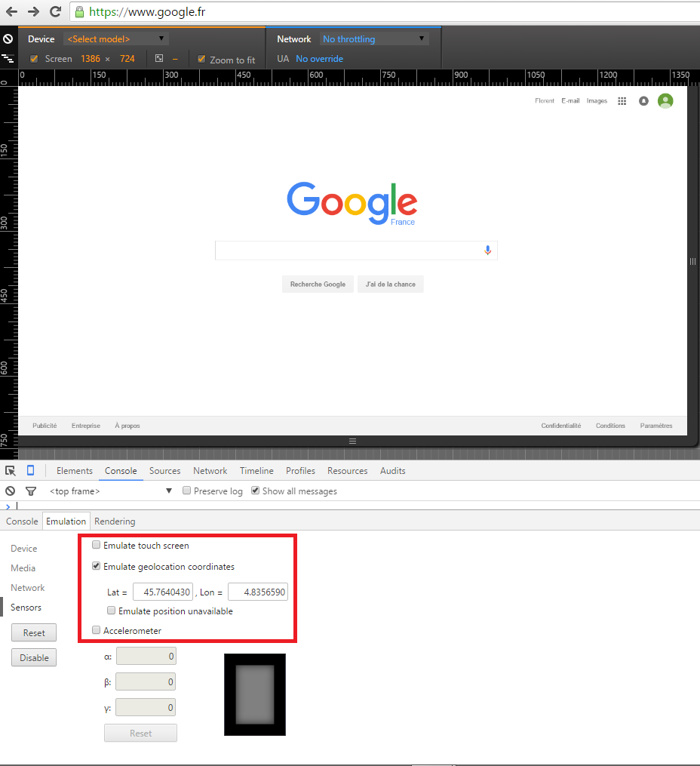Open the Images link

(x=597, y=101)
